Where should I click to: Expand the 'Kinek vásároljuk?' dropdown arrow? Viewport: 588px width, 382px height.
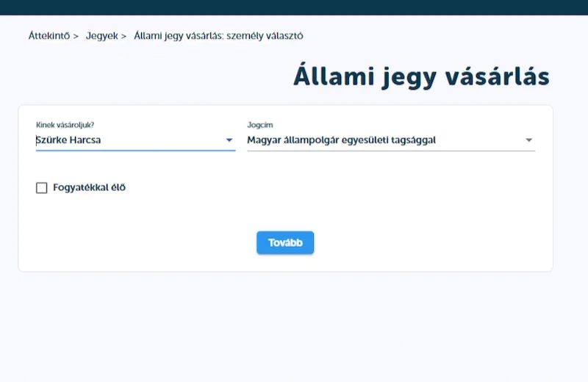pos(229,140)
